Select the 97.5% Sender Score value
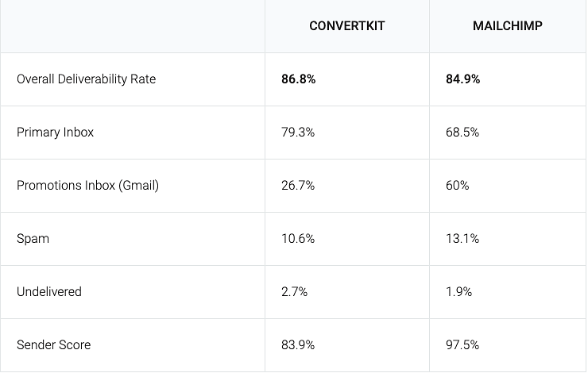Viewport: 588px width, 373px height. [462, 345]
